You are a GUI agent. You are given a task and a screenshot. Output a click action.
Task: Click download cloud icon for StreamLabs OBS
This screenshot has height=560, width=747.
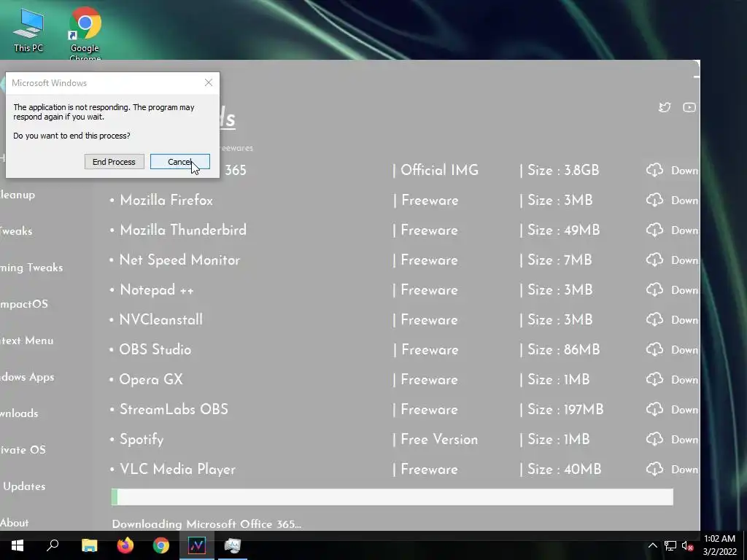click(654, 410)
